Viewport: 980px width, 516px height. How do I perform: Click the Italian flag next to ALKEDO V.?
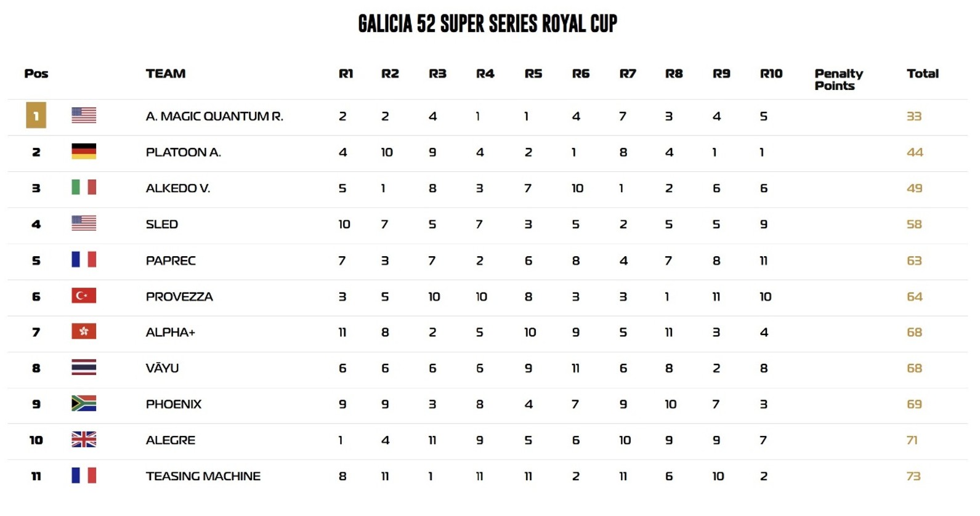pyautogui.click(x=84, y=187)
